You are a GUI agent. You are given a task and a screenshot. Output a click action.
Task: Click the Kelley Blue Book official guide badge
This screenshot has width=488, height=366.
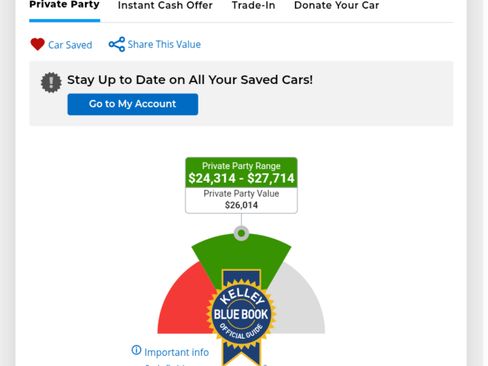pos(241,317)
